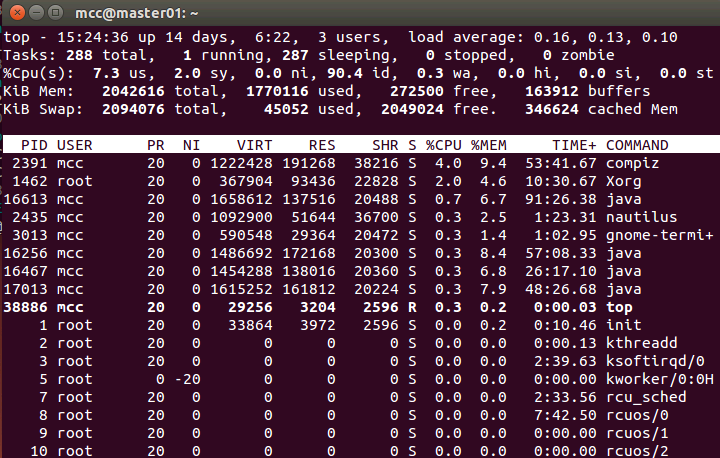Viewport: 720px width, 458px height.
Task: Click the nautilus process command
Action: [x=642, y=217]
